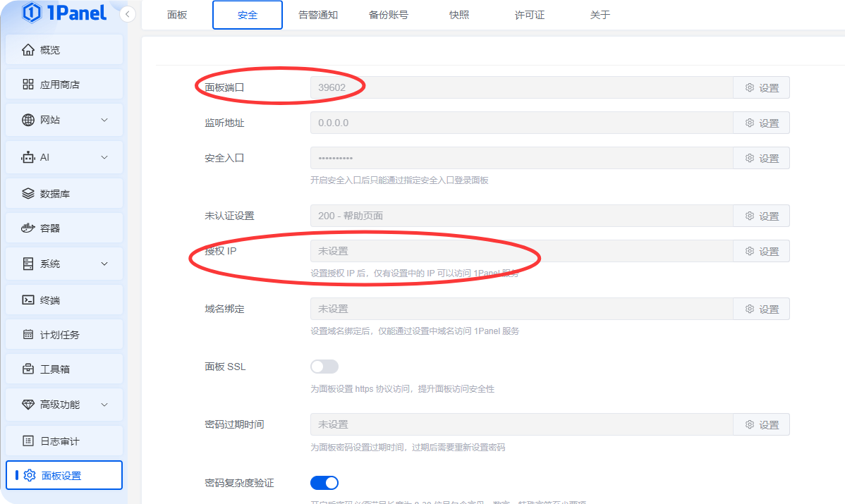Click the 工具箱 toolbox icon
Image resolution: width=845 pixels, height=504 pixels.
pyautogui.click(x=28, y=369)
